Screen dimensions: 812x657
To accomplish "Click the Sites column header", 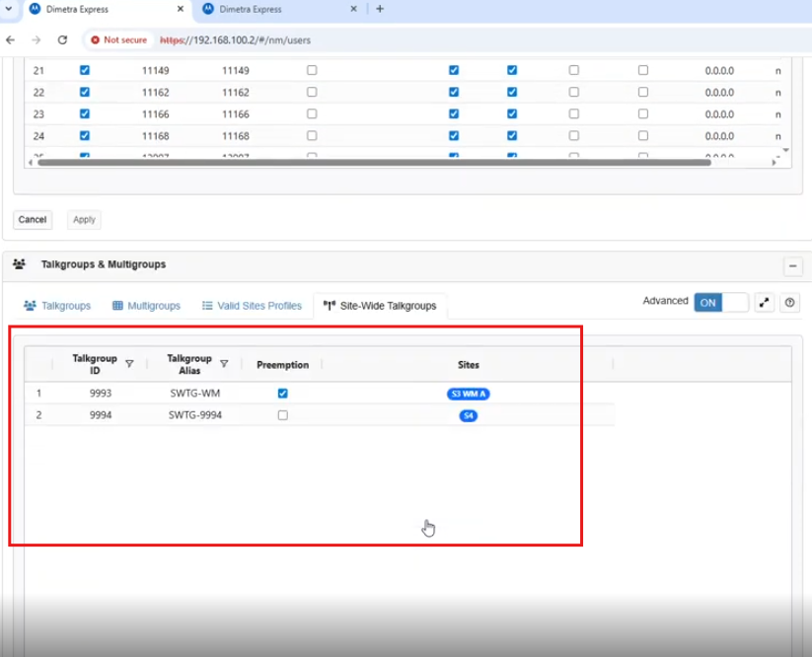I will [x=468, y=365].
